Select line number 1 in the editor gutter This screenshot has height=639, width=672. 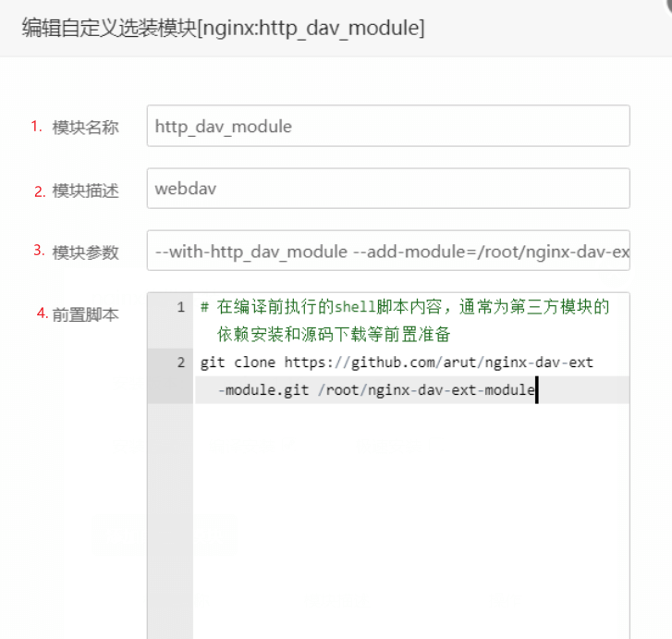(x=181, y=307)
